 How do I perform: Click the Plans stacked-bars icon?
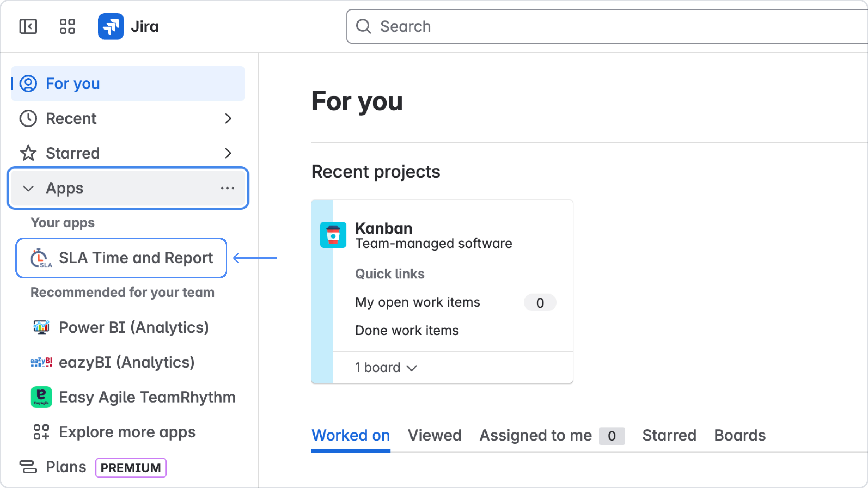pyautogui.click(x=28, y=467)
